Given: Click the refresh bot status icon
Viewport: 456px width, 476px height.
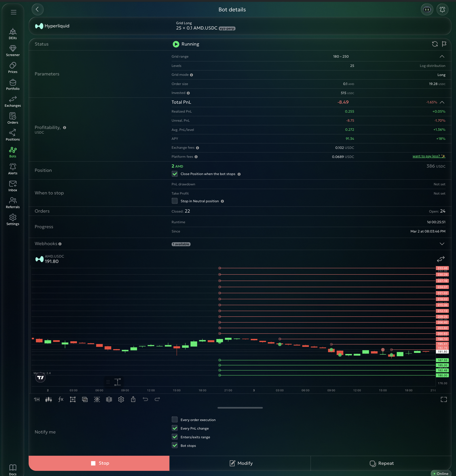Looking at the screenshot, I should (435, 44).
